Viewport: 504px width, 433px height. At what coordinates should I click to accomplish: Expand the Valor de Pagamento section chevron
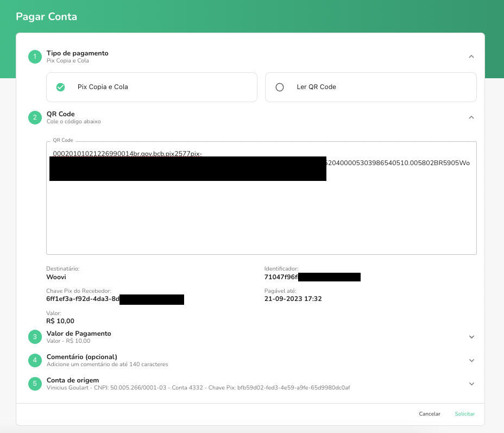[471, 337]
